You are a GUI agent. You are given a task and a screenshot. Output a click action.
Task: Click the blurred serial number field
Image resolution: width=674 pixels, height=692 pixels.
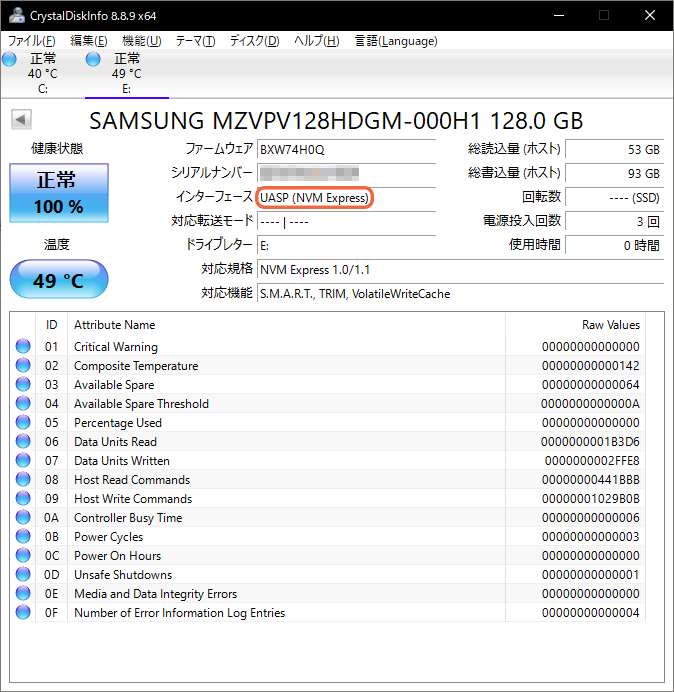point(346,173)
